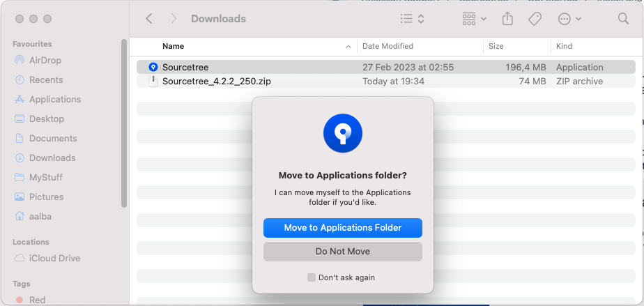The width and height of the screenshot is (644, 306).
Task: Click the iCloud Drive cloud icon
Action: pyautogui.click(x=20, y=259)
